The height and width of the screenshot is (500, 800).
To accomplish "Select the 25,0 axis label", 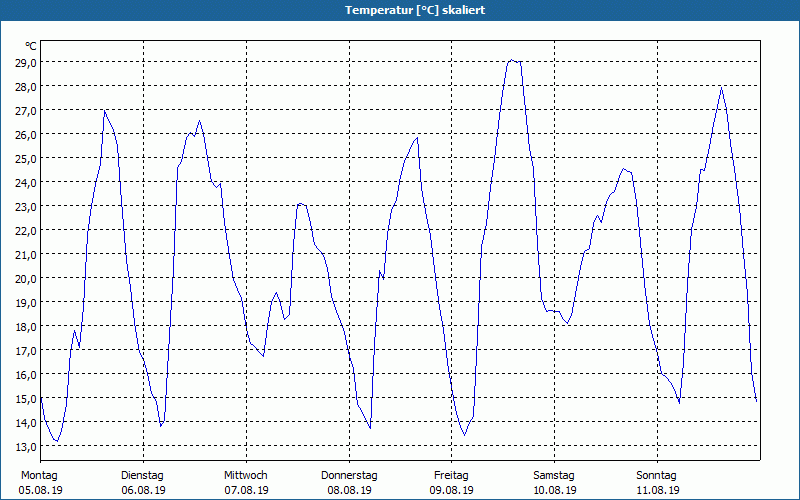I will [x=26, y=158].
